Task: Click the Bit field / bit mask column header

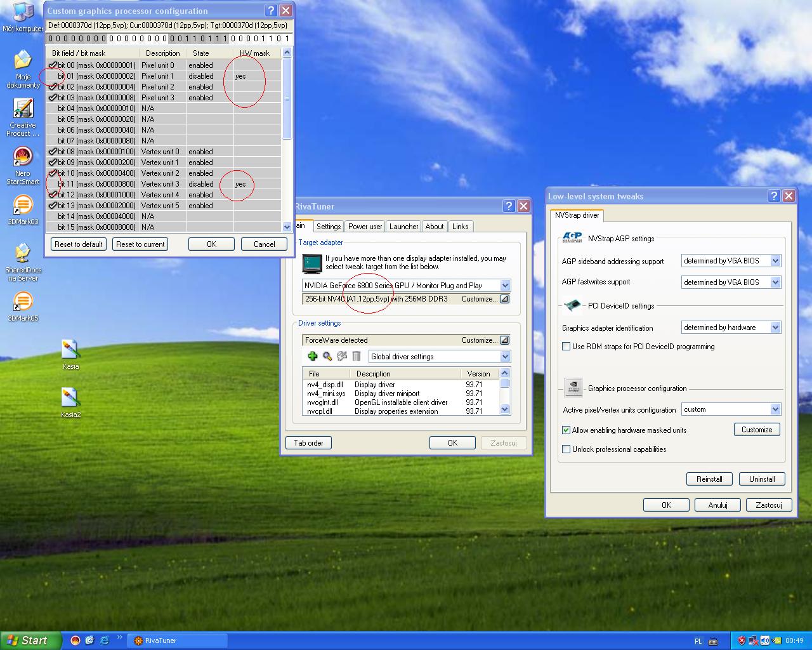Action: [93, 53]
